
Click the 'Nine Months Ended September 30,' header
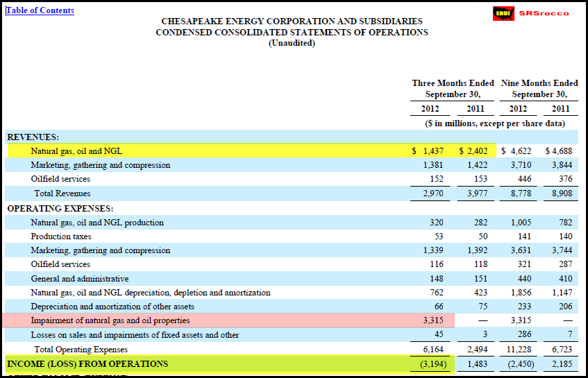coord(539,88)
